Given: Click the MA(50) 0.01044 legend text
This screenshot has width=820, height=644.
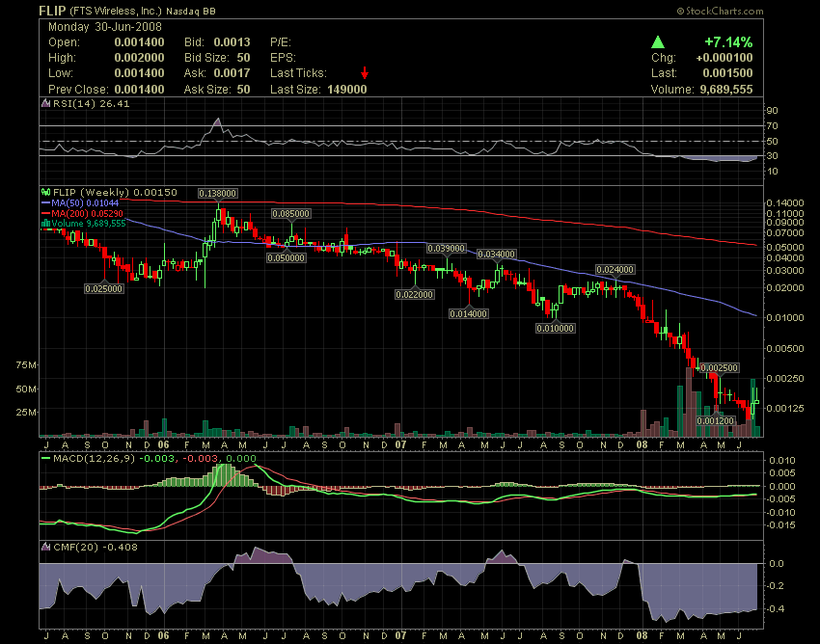Looking at the screenshot, I should (x=85, y=202).
